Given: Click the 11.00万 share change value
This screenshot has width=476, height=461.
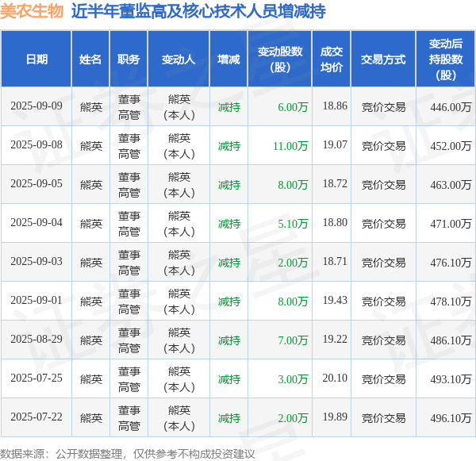Looking at the screenshot, I should tap(290, 146).
